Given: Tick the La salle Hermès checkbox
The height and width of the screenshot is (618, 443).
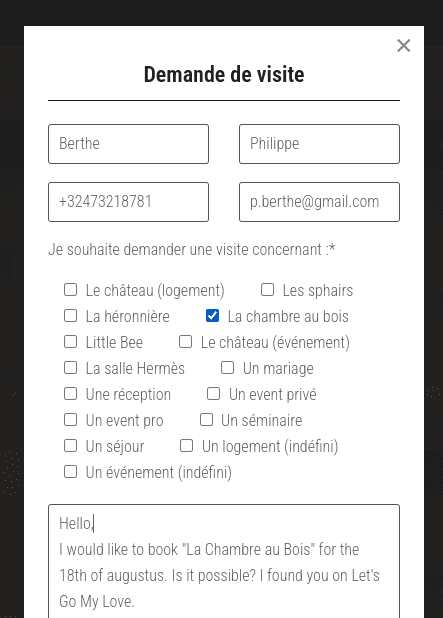Looking at the screenshot, I should click(71, 368).
